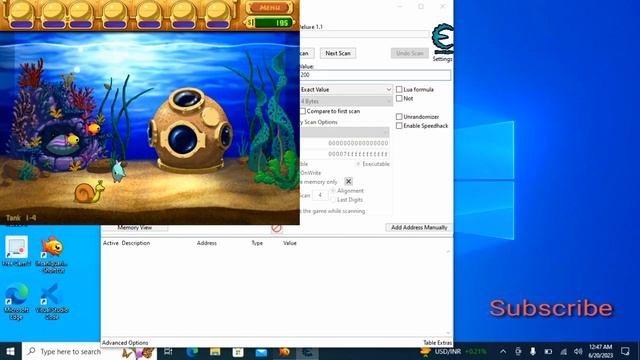Open Edge from the taskbar

click(x=192, y=351)
